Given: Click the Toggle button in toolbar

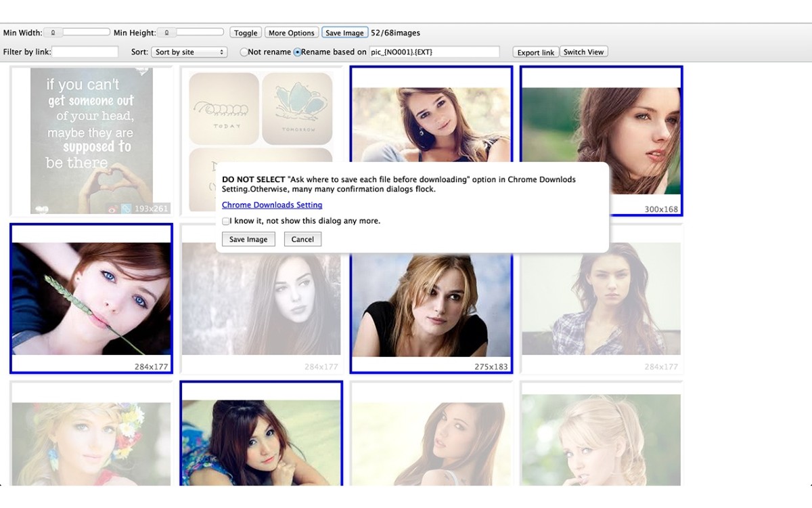Looking at the screenshot, I should coord(246,33).
